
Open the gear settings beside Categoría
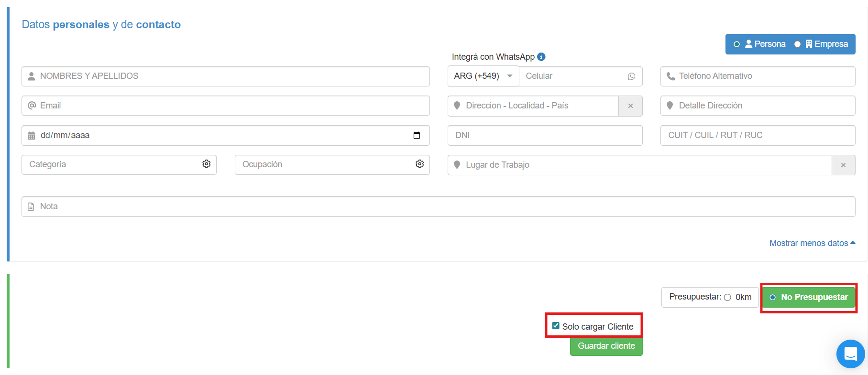[206, 164]
